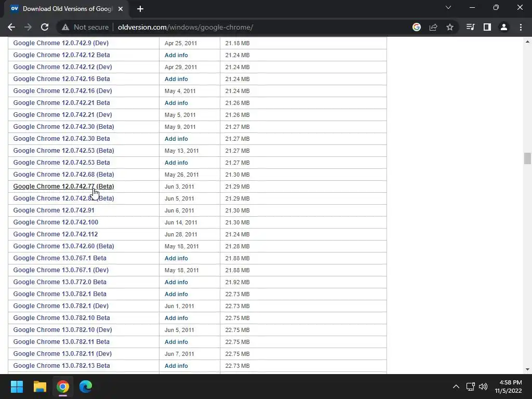Viewport: 532px width, 399px height.
Task: Select the Download Old Versions tab
Action: point(67,9)
